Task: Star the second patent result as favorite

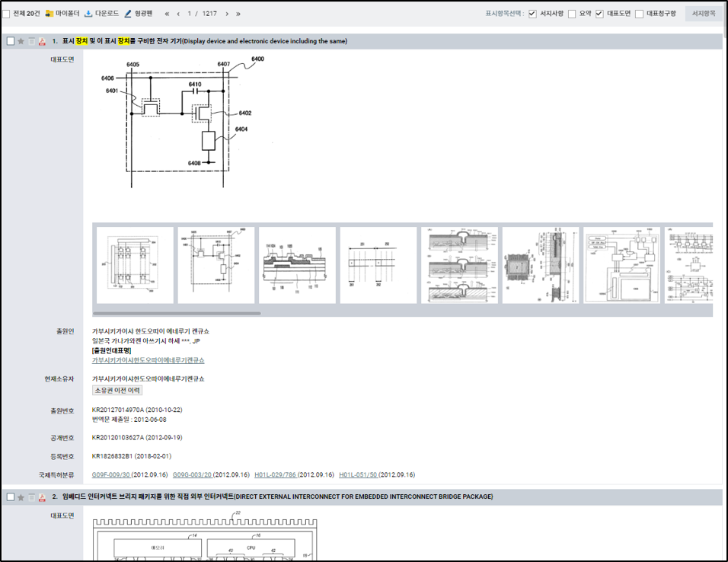Action: 21,497
